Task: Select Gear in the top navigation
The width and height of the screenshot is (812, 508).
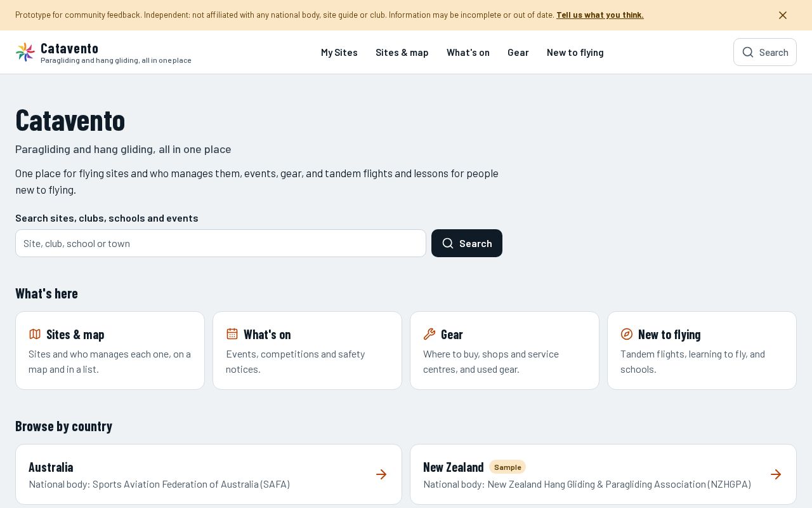Action: tap(518, 52)
